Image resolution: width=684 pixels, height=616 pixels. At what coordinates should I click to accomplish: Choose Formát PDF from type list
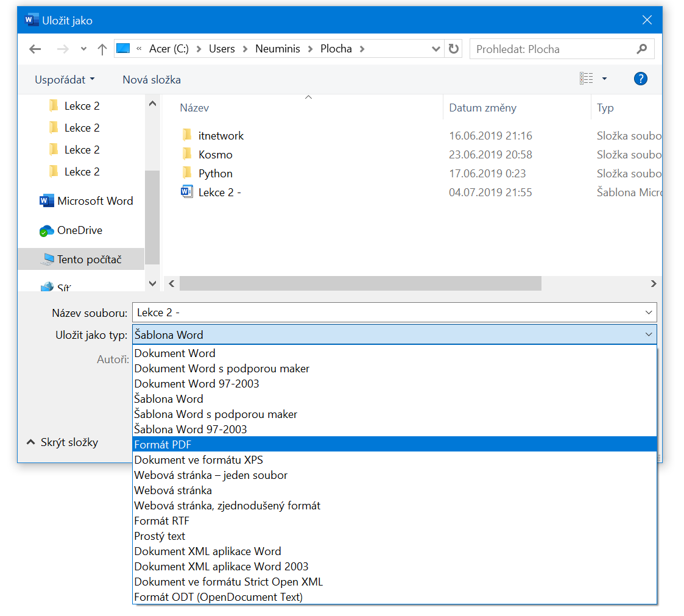(163, 445)
